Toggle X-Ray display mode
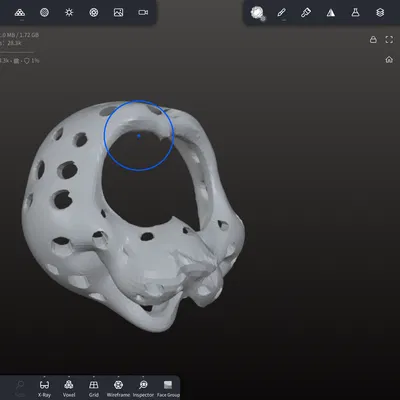Viewport: 400px width, 400px height. [x=44, y=389]
